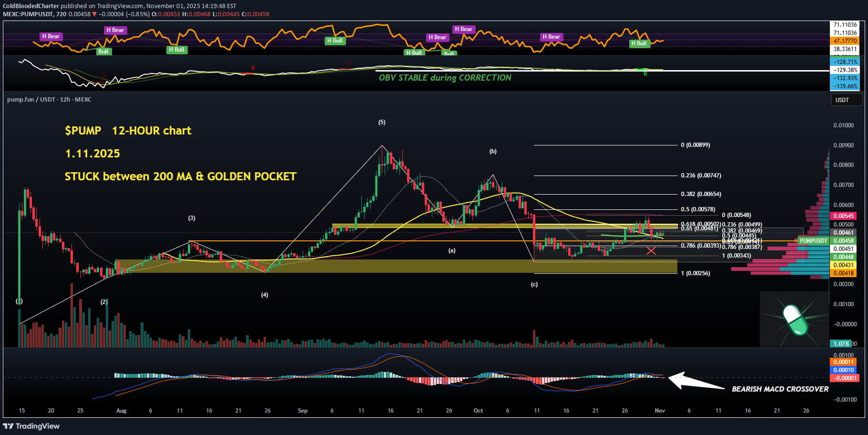Click the pump.fun / USDT · 12h · MEXC legend
This screenshot has height=435, width=868.
pos(49,100)
